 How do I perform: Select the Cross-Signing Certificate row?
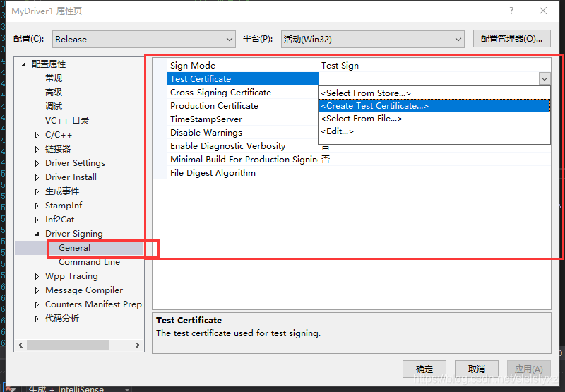pyautogui.click(x=242, y=93)
